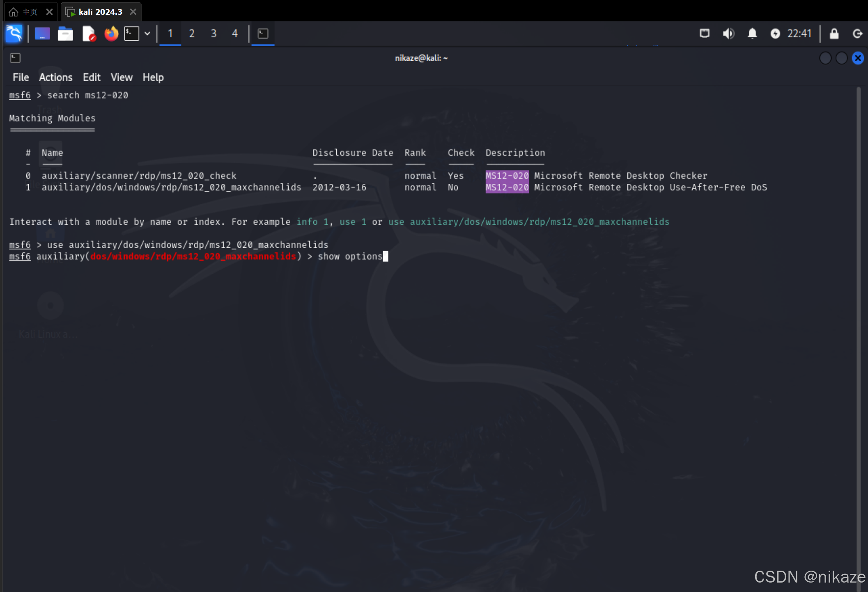Open the View menu
This screenshot has width=868, height=592.
coord(121,78)
